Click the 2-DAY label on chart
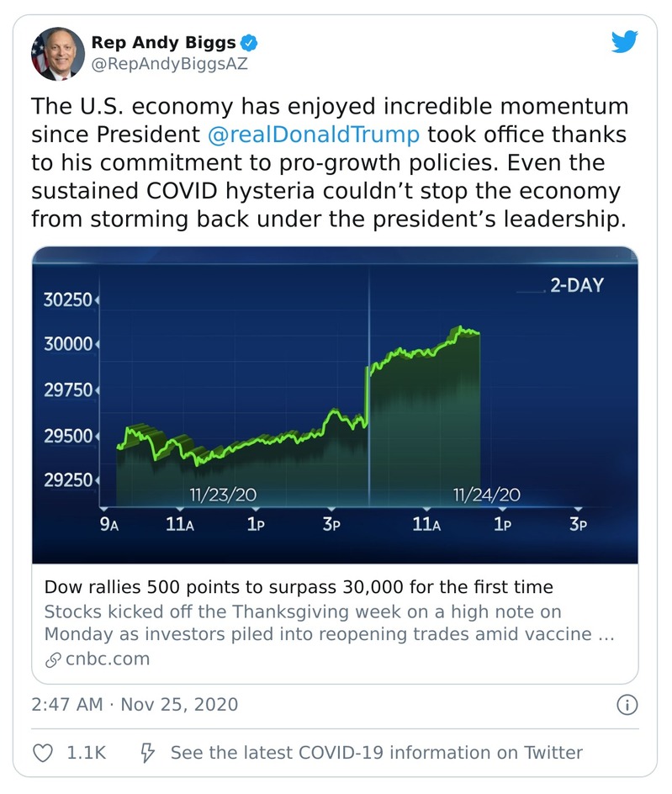The image size is (672, 794). click(x=576, y=285)
